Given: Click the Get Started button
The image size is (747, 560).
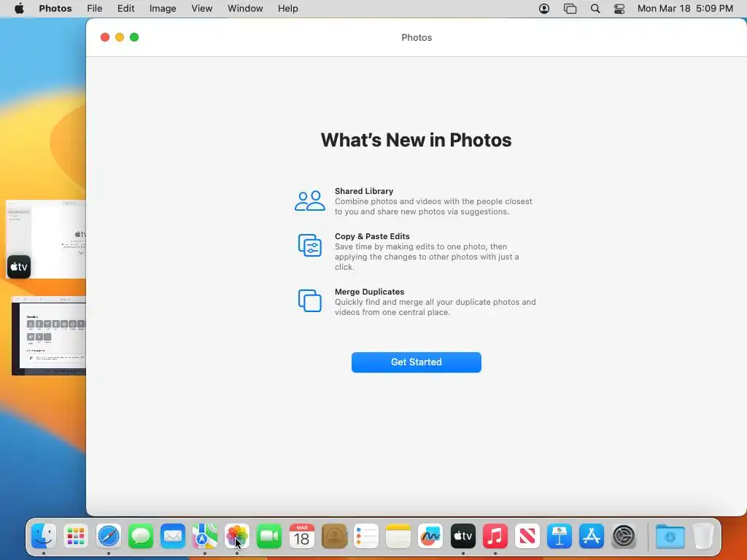Looking at the screenshot, I should tap(416, 362).
